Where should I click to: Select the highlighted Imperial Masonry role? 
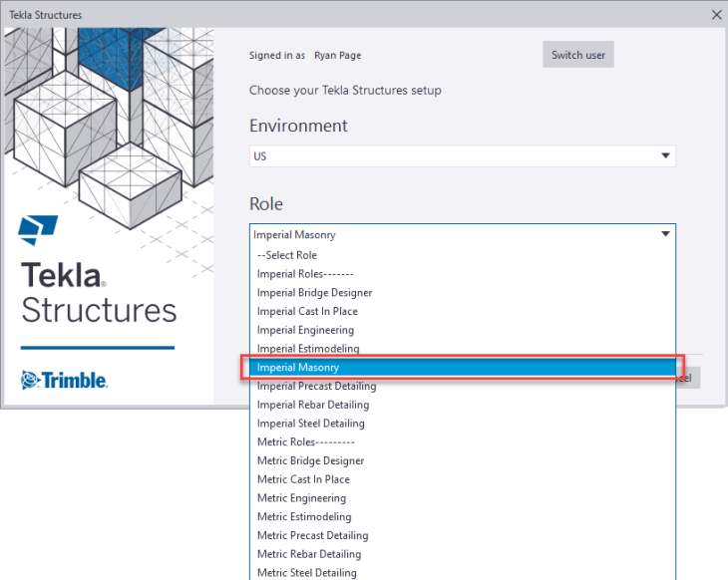(462, 367)
